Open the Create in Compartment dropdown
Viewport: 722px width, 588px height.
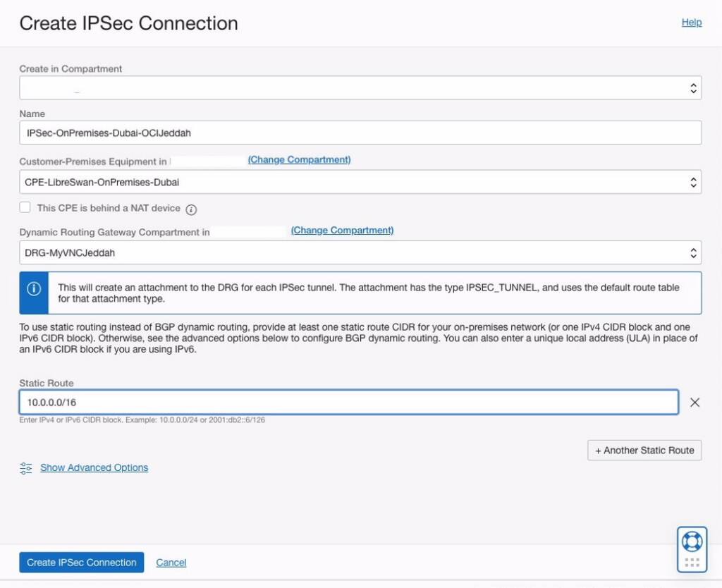coord(360,87)
